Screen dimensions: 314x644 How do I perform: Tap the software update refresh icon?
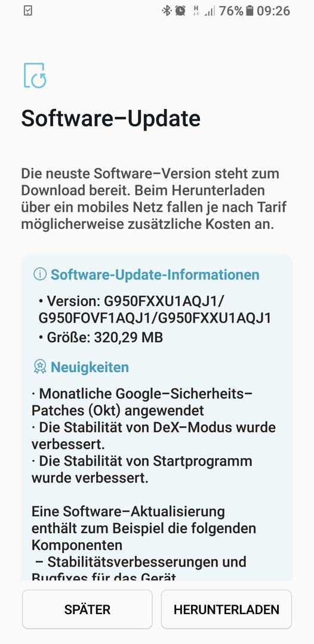click(35, 76)
